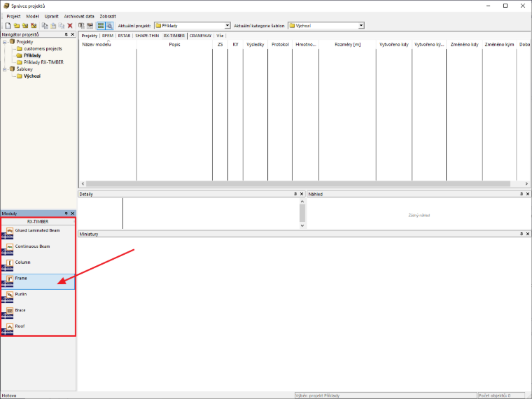This screenshot has width=532, height=399.
Task: Click the Výsledky column header
Action: tap(255, 44)
